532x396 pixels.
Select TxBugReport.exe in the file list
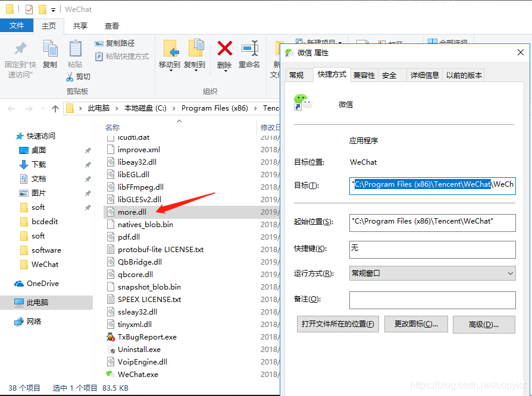pyautogui.click(x=147, y=337)
